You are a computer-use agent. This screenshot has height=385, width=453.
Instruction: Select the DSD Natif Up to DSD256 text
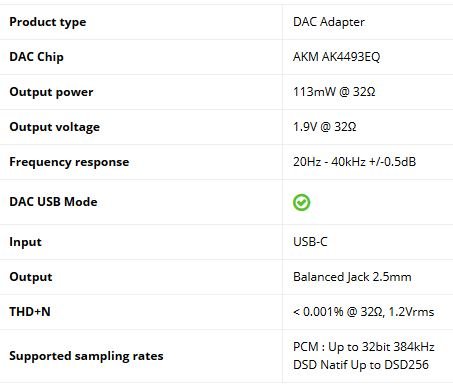coord(361,365)
